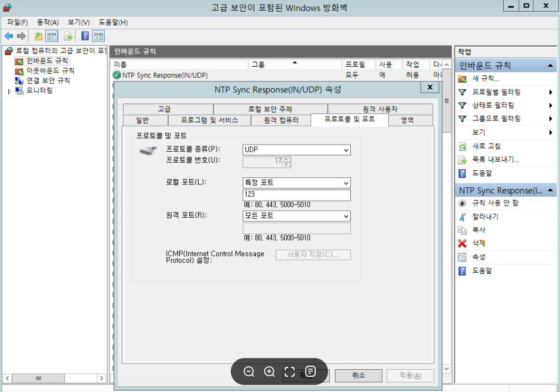Click the fit-to-screen icon in floating toolbar
This screenshot has height=392, width=560.
coord(289,372)
